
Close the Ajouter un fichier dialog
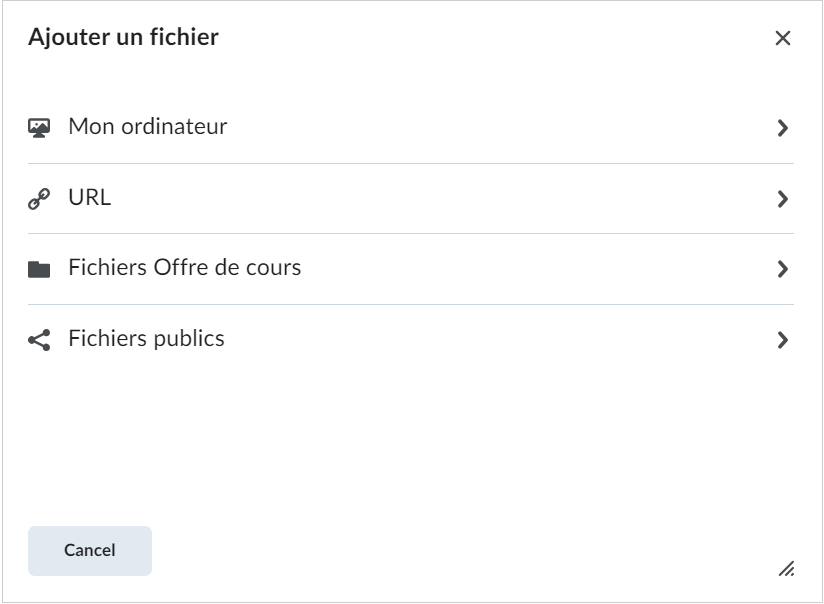(782, 38)
